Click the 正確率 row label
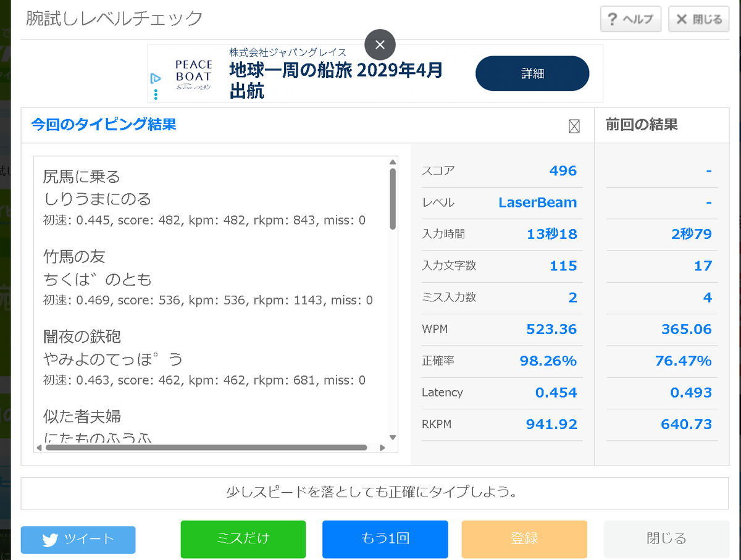 [438, 361]
